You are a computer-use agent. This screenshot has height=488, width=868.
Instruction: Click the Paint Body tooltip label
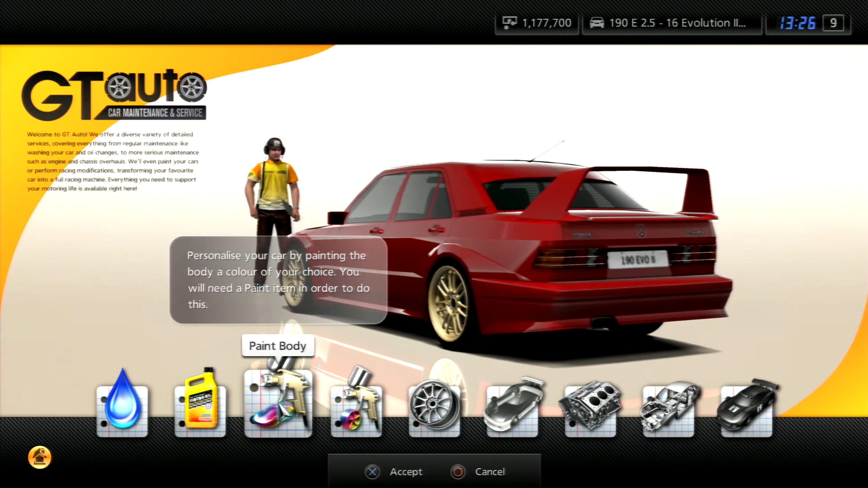coord(278,346)
